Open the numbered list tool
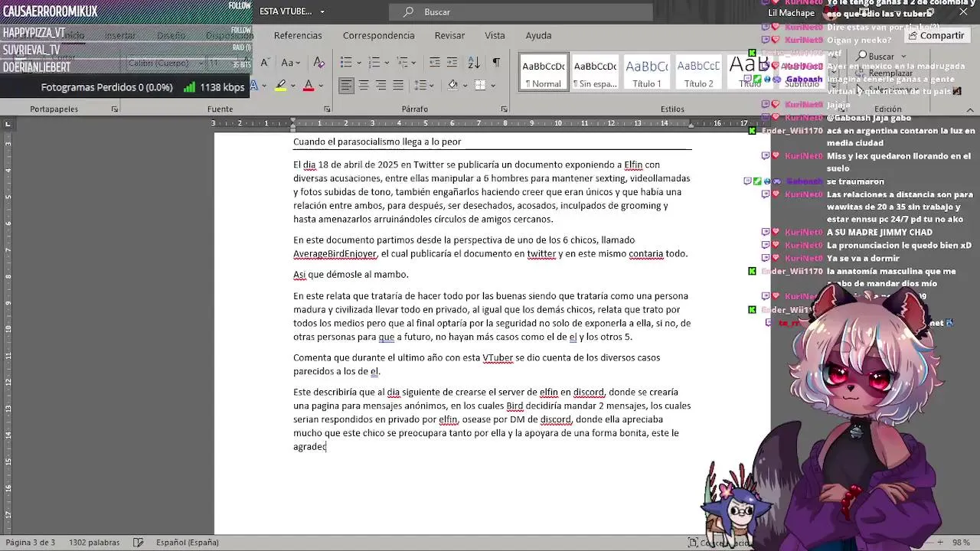 [x=374, y=63]
